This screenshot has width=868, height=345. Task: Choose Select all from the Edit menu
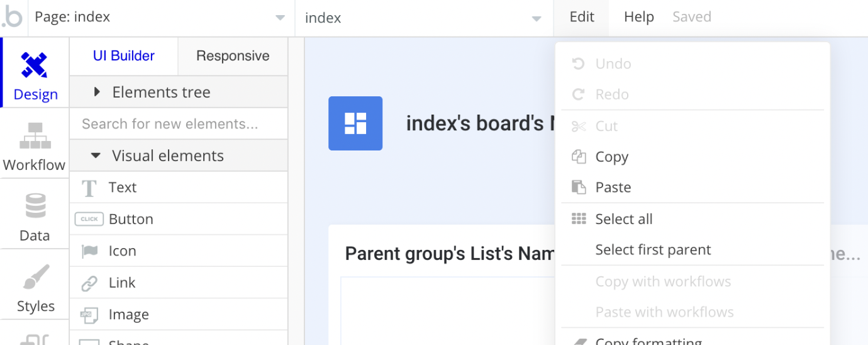[693, 219]
